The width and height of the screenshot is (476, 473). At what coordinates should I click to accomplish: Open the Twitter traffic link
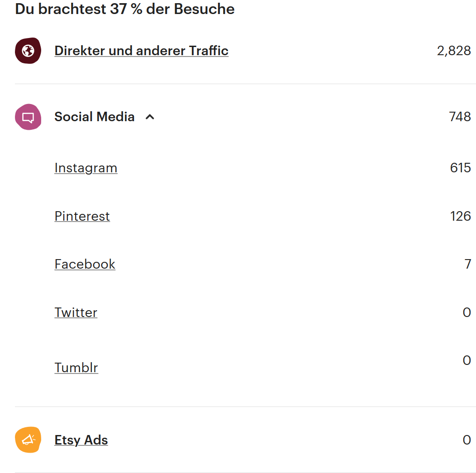76,312
